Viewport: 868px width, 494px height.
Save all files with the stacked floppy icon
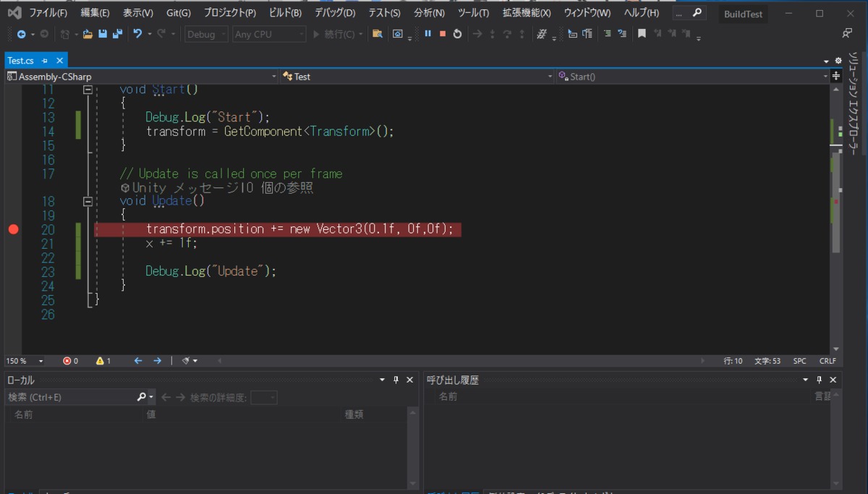click(116, 34)
